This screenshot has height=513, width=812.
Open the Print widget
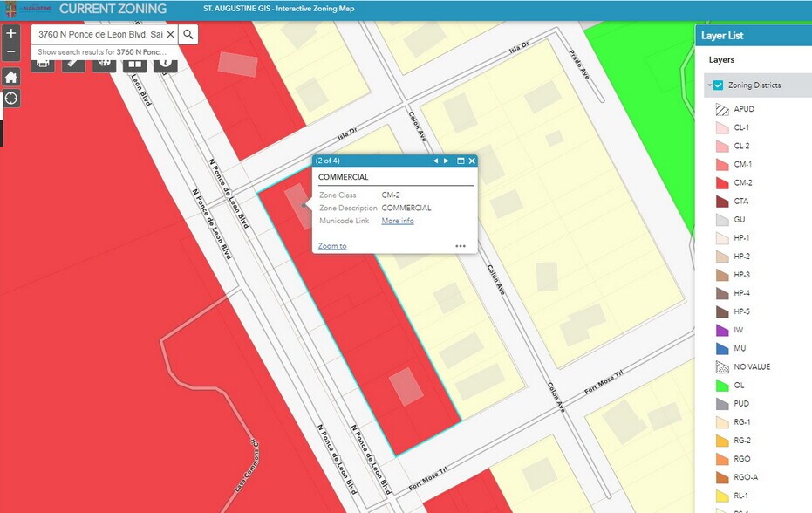44,64
